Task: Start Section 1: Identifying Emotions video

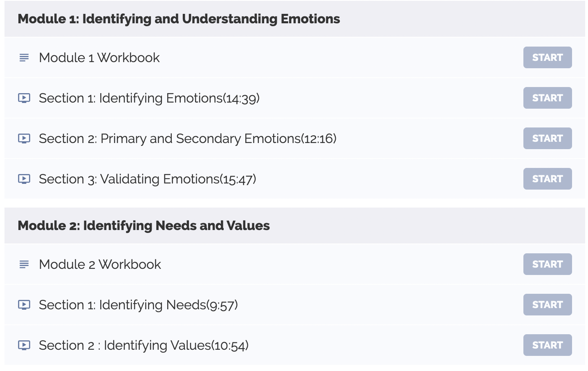Action: (x=548, y=98)
